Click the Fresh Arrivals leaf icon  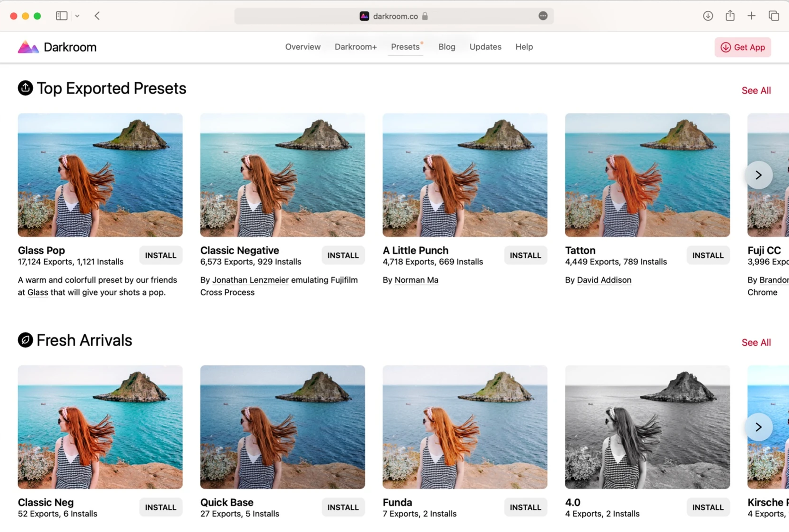(26, 340)
